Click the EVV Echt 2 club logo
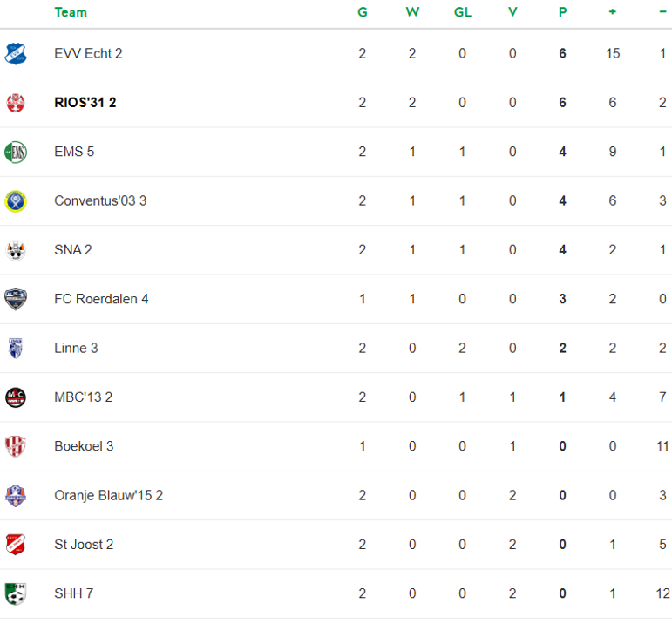Screen dimensions: 672x624 coord(16,53)
